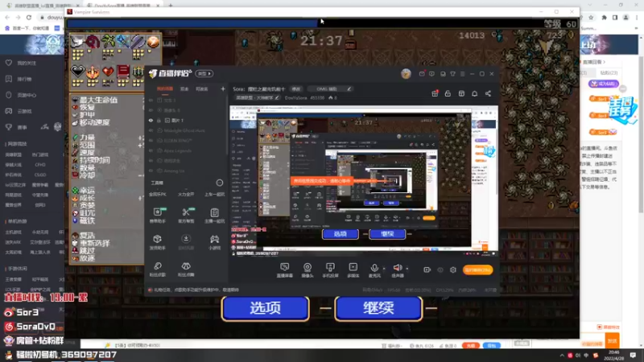Viewport: 644px width, 362px height.
Task: Click 成为钻粉 button on browser page
Action: tap(603, 84)
